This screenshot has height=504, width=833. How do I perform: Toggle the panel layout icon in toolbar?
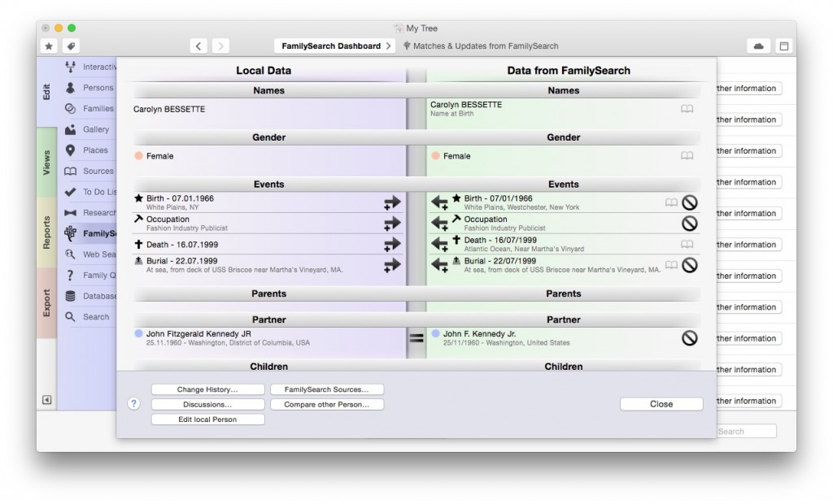point(783,46)
